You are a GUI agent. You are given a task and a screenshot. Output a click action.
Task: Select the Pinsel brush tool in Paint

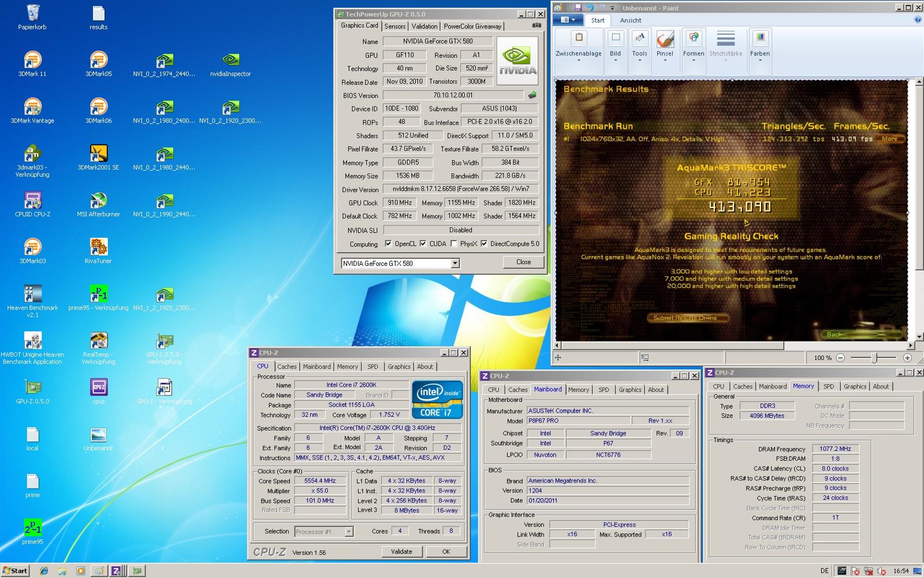tap(665, 45)
